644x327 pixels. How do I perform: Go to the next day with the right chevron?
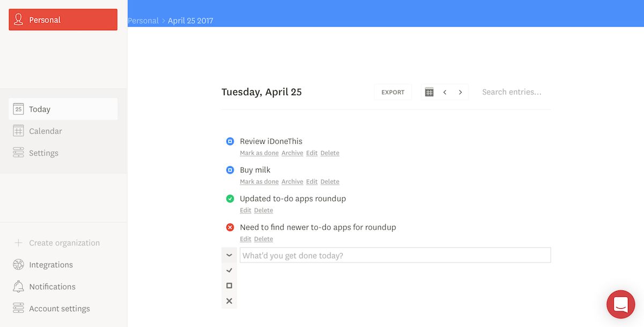tap(460, 91)
